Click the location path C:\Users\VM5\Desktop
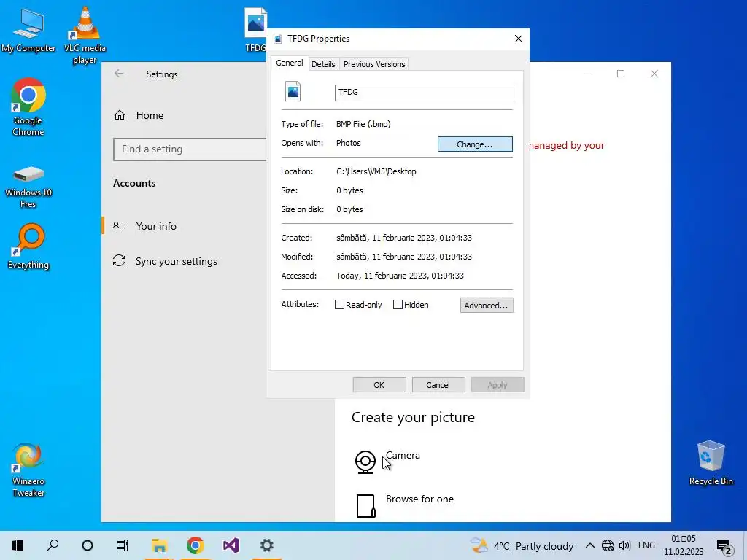The image size is (747, 560). point(376,171)
